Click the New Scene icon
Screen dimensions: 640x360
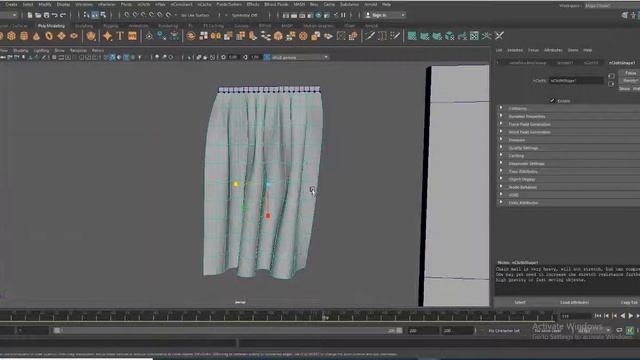coord(30,15)
